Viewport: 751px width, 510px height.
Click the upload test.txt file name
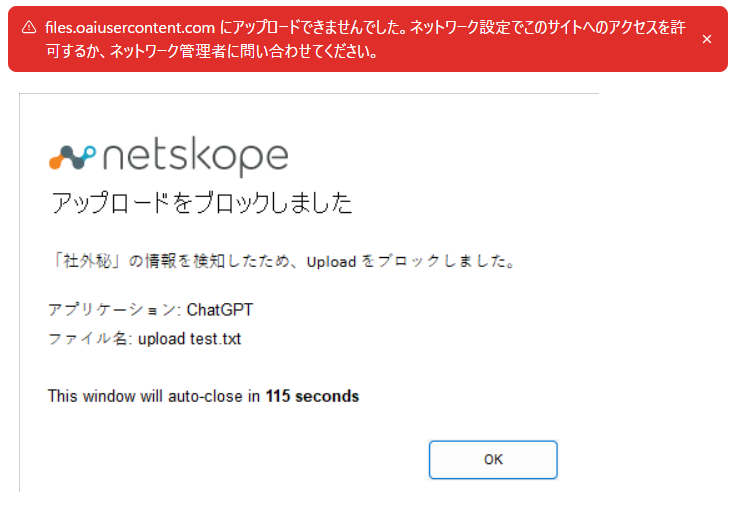click(x=190, y=339)
